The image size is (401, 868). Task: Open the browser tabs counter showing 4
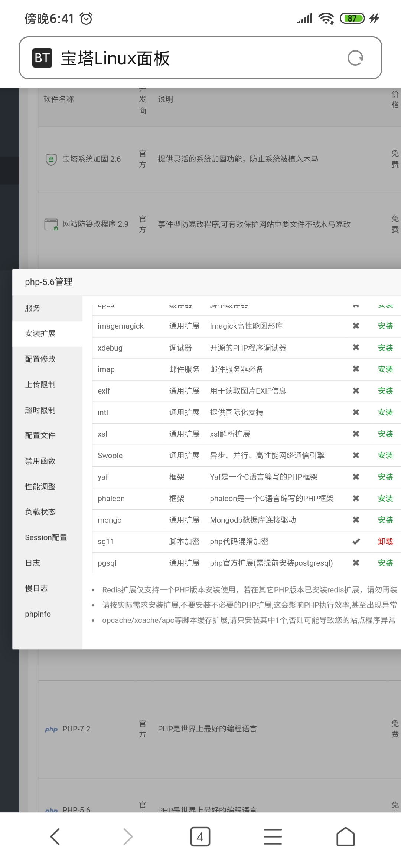200,836
